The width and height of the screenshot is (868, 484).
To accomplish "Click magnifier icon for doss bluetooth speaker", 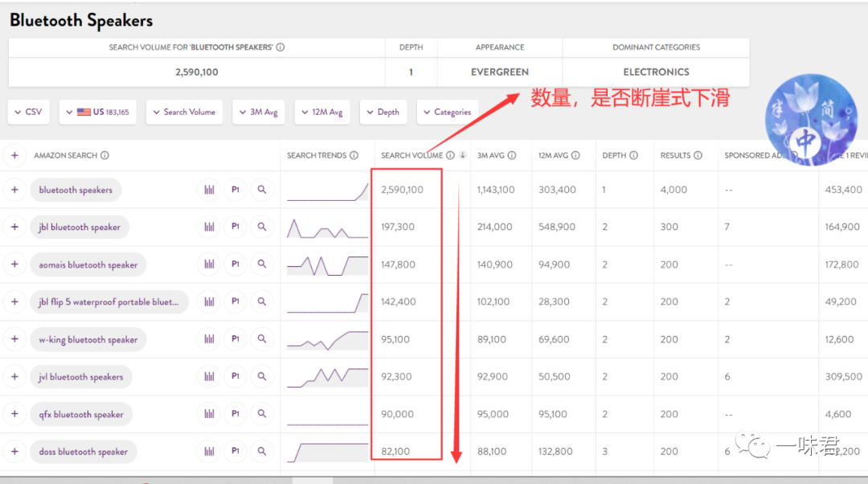I will coord(262,451).
